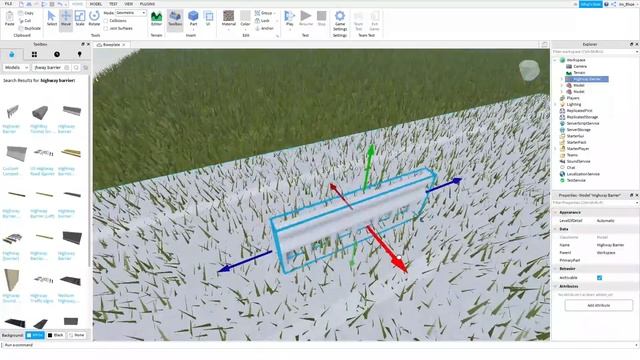Activate the Move tool

[x=66, y=19]
